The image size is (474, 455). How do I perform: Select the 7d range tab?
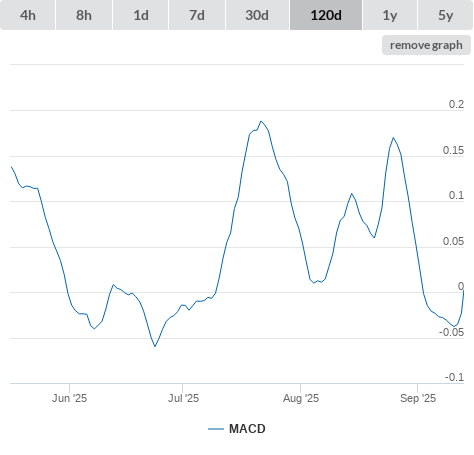197,15
